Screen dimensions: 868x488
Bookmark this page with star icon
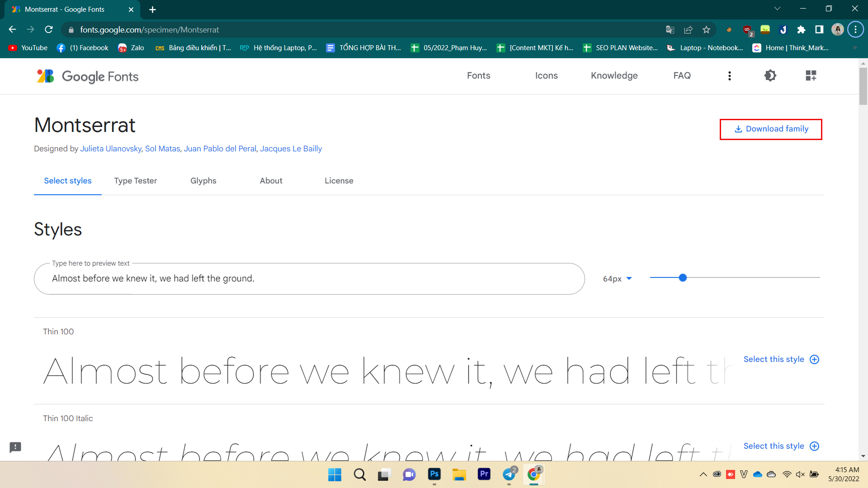pyautogui.click(x=706, y=30)
